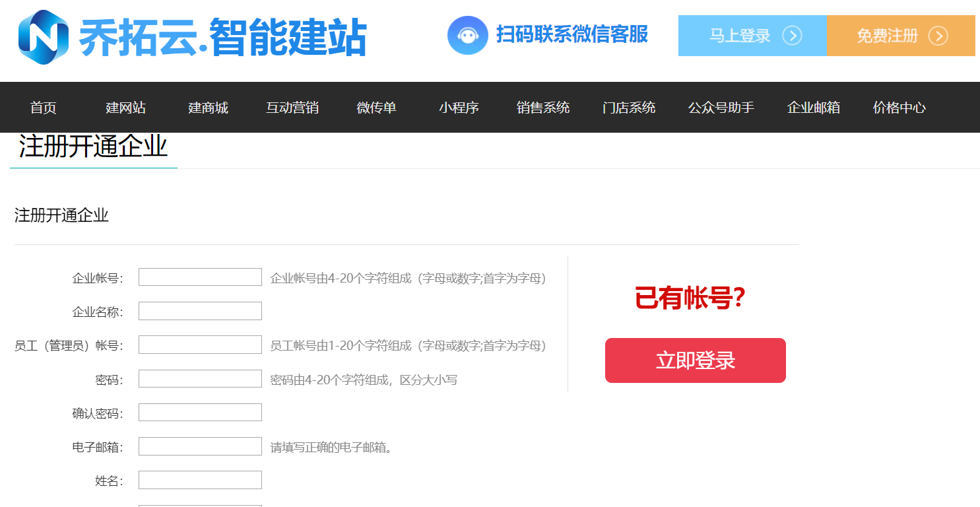Click the red 立即登录 button
This screenshot has height=507, width=980.
695,360
